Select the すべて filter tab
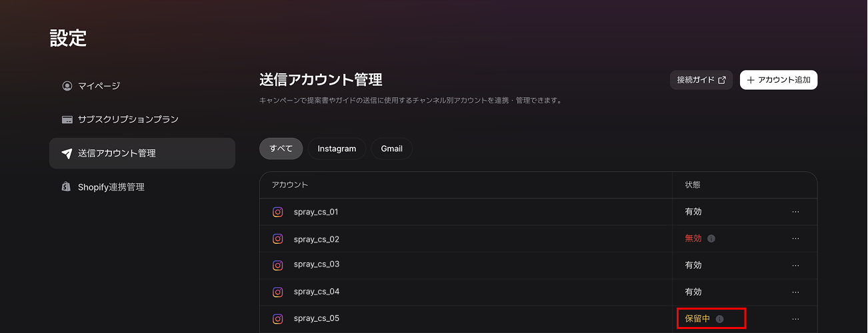868x333 pixels. [x=281, y=149]
